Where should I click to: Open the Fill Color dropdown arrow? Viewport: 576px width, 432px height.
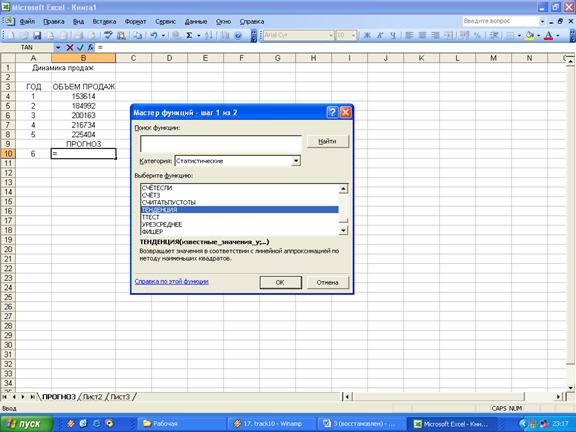tap(539, 35)
